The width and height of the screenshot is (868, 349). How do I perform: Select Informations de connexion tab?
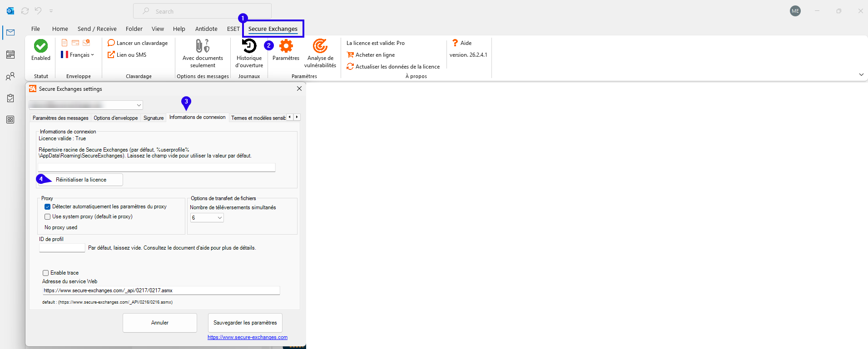198,117
